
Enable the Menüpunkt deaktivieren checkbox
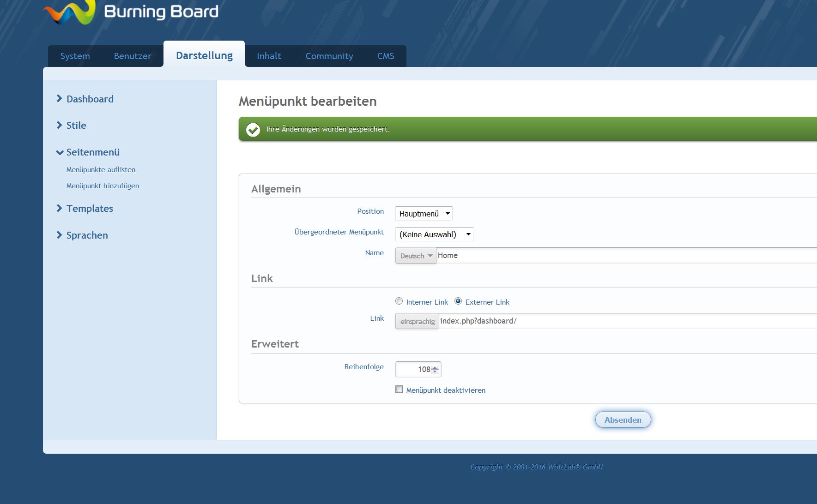399,390
